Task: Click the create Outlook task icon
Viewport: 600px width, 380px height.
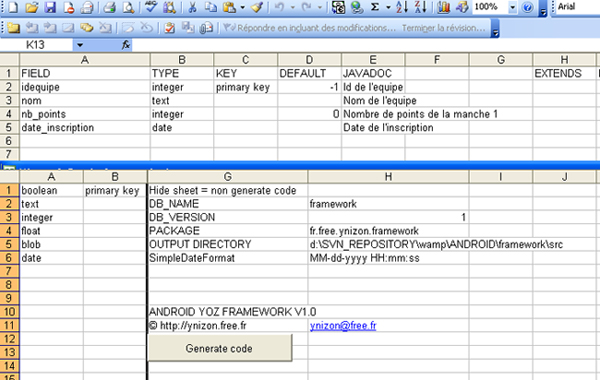Action: tap(169, 28)
